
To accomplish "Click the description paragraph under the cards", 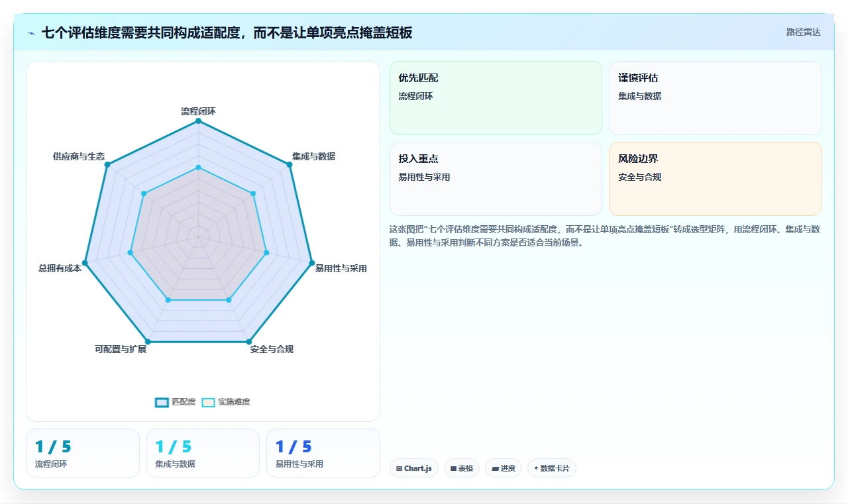I will [x=605, y=236].
